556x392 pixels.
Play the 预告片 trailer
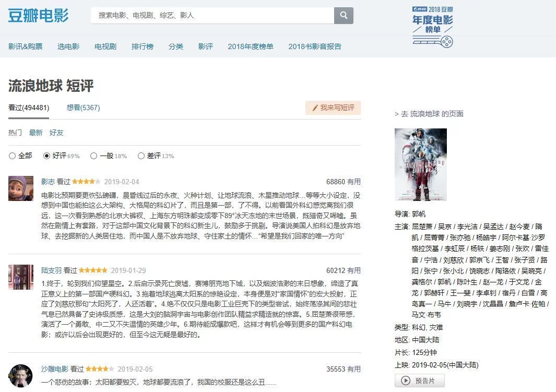click(x=420, y=381)
